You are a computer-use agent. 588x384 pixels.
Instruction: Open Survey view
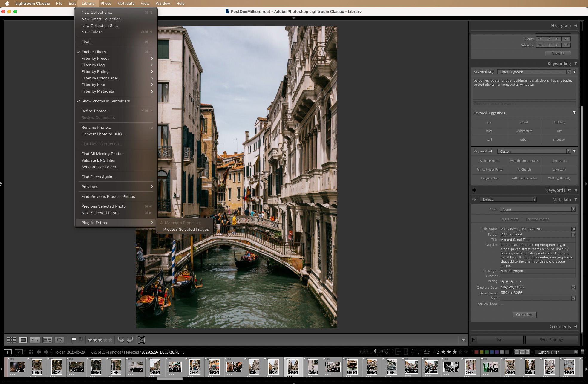coord(47,340)
